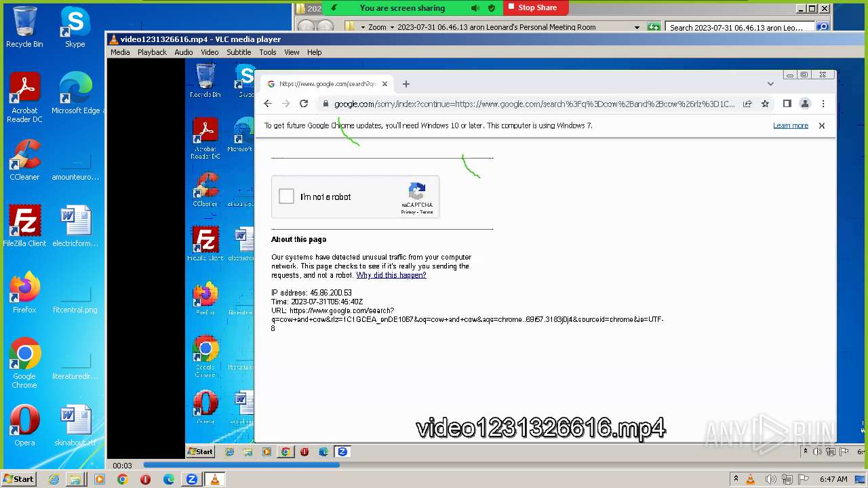The image size is (868, 488).
Task: Launch Google Chrome desktop shortcut
Action: pos(24,363)
